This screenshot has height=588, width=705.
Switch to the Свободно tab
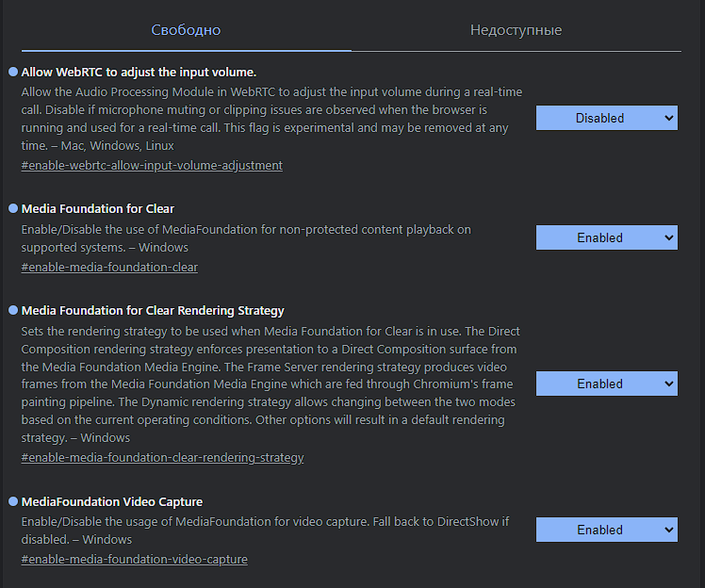[186, 30]
